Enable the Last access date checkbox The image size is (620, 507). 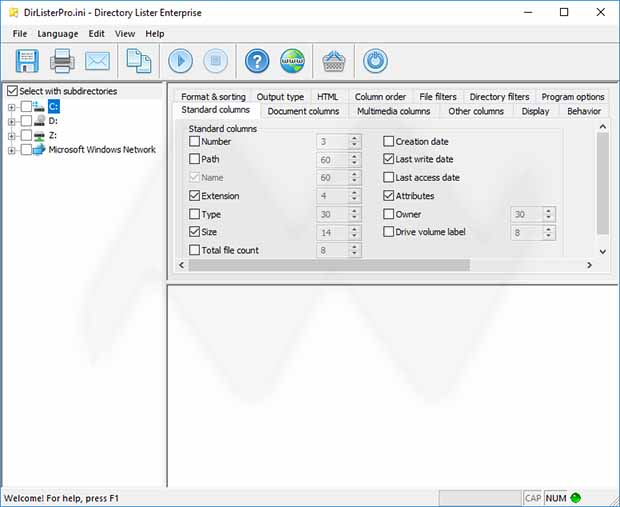pos(389,177)
